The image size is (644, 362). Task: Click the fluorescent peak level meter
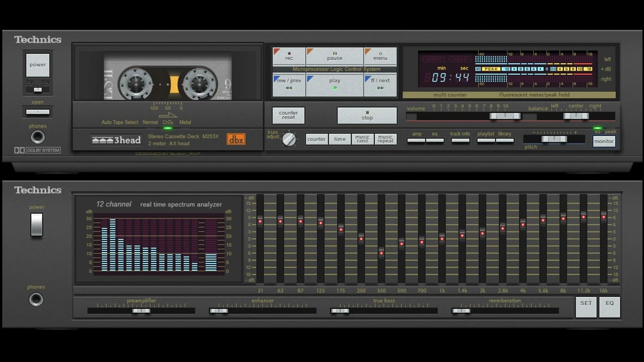pos(534,69)
